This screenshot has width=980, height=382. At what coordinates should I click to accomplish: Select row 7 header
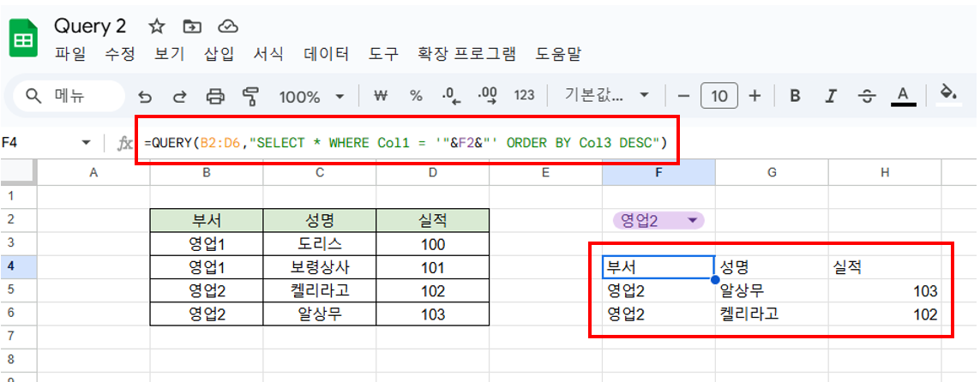(x=19, y=337)
